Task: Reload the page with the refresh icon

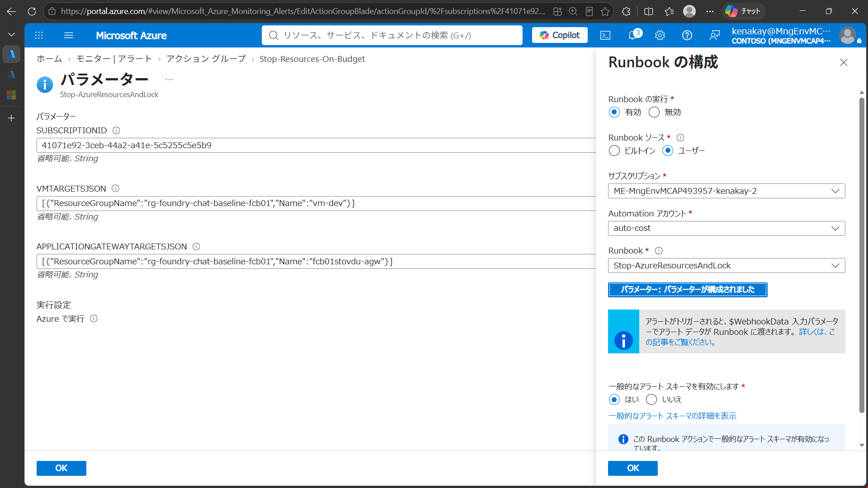Action: pos(32,11)
